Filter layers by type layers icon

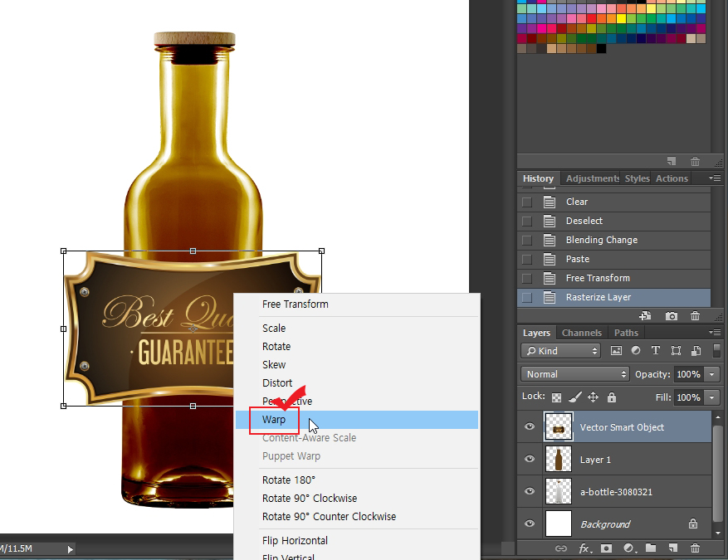[x=656, y=351]
